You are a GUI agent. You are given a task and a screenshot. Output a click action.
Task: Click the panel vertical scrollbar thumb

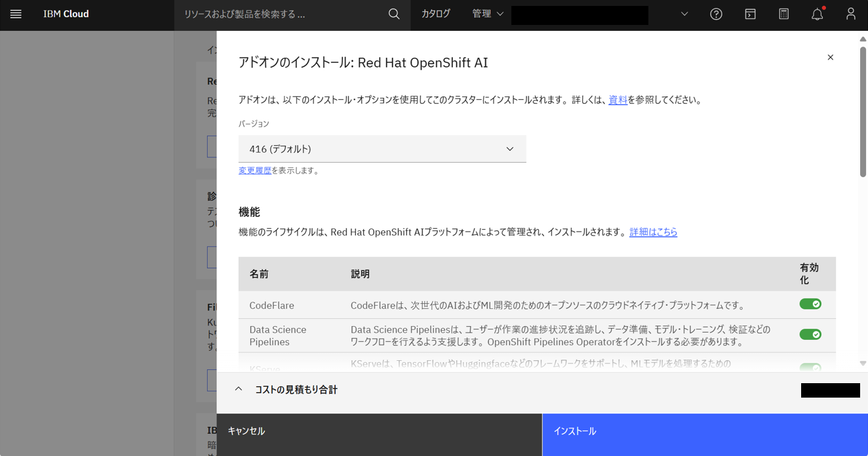tap(863, 112)
